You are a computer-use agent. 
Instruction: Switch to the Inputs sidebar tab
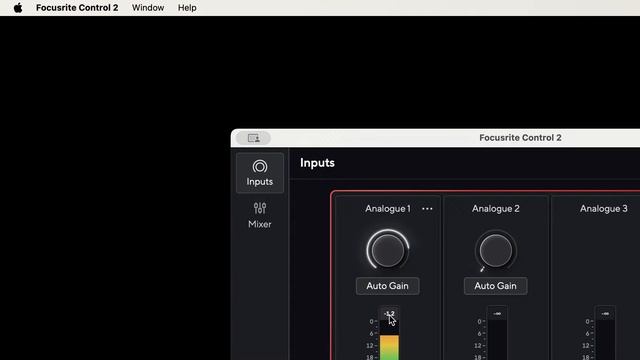(x=260, y=173)
